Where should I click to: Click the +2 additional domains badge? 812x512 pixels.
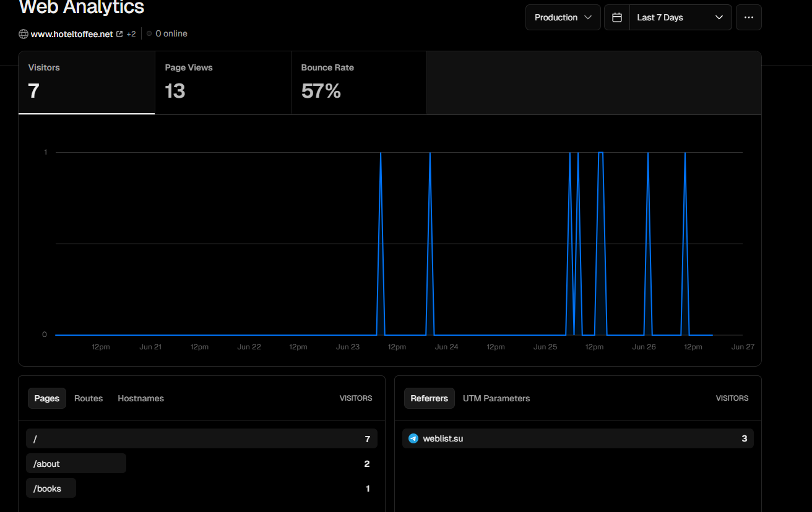[x=131, y=34]
